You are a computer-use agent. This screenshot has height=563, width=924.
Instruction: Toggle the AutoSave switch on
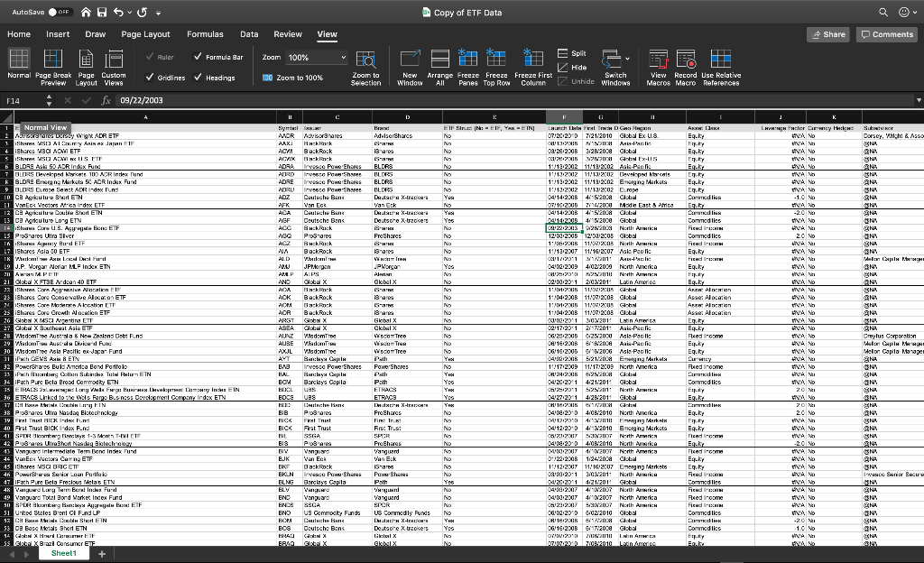pos(54,14)
